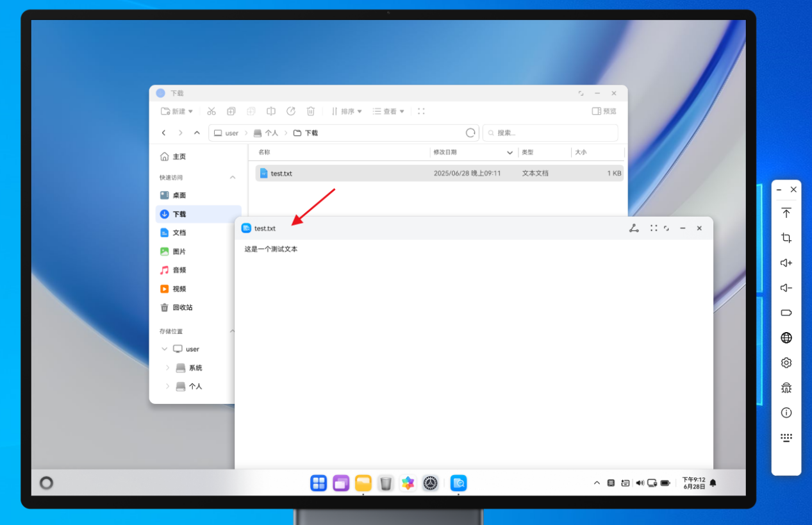Viewport: 812px width, 525px height.
Task: Toggle the 预览 preview pane
Action: pyautogui.click(x=604, y=112)
